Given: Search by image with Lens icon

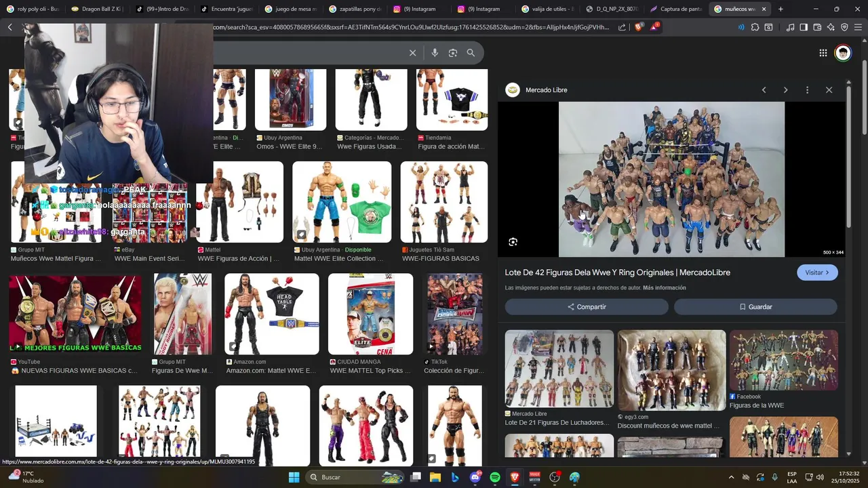Looking at the screenshot, I should (x=453, y=53).
